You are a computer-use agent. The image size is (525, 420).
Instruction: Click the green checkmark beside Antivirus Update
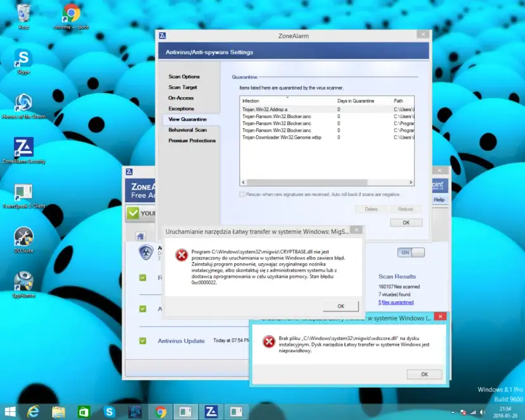click(142, 341)
